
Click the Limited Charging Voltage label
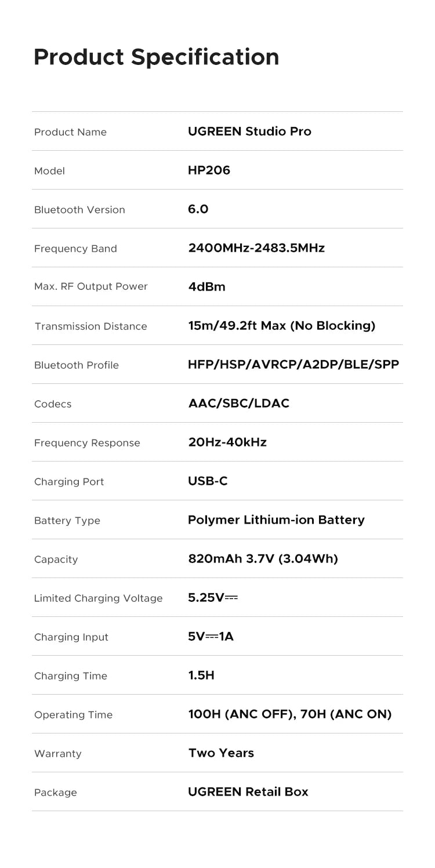[98, 598]
